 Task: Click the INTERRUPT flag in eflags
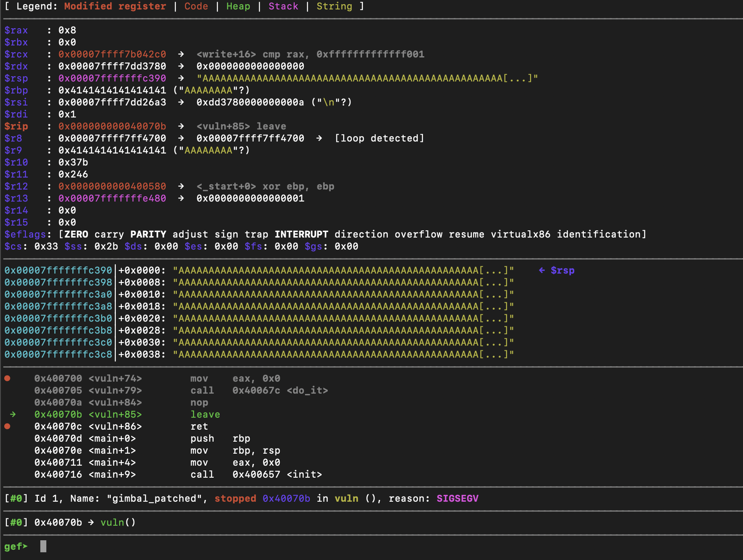302,235
